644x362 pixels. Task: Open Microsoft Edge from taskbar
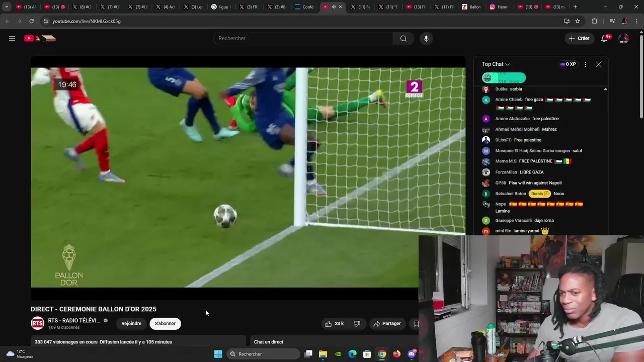click(x=353, y=354)
